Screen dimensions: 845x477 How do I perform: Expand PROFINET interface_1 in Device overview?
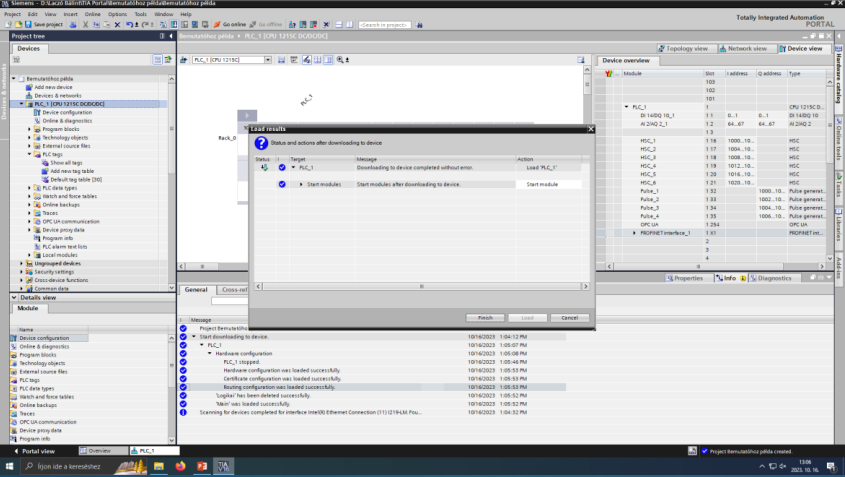point(633,233)
